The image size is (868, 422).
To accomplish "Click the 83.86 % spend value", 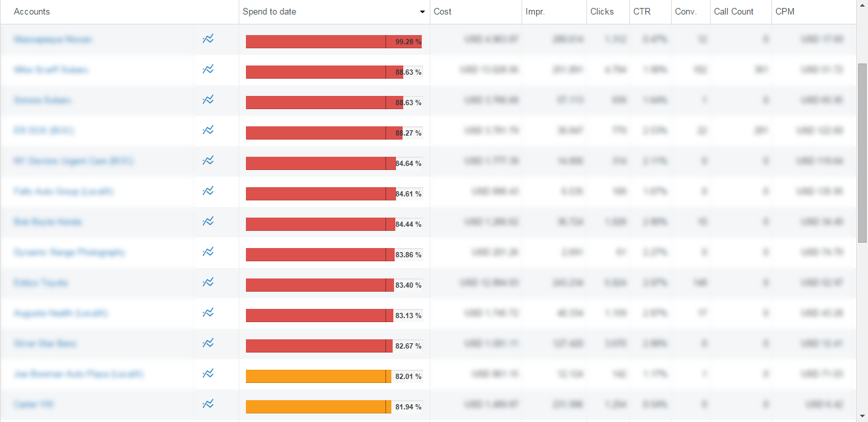I will coord(409,255).
